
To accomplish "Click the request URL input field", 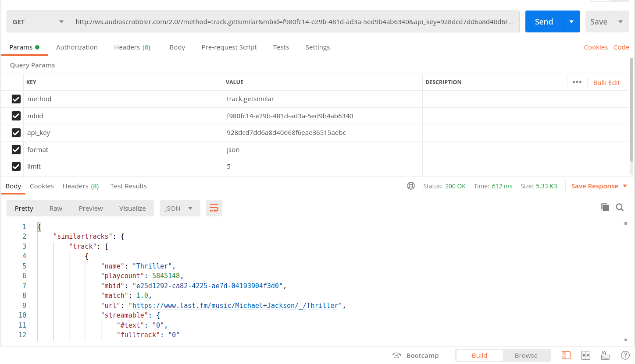I will pyautogui.click(x=295, y=21).
